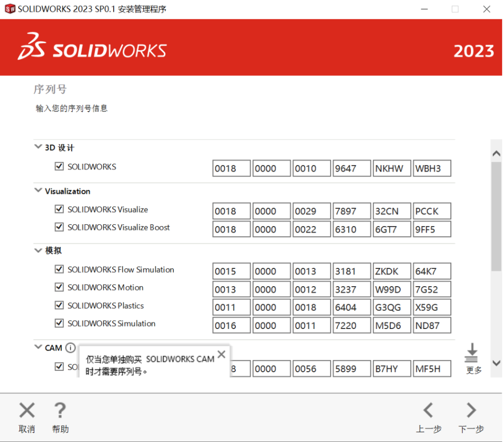Viewport: 504px width, 442px height.
Task: Click the Back (上一步) arrow icon
Action: click(429, 410)
